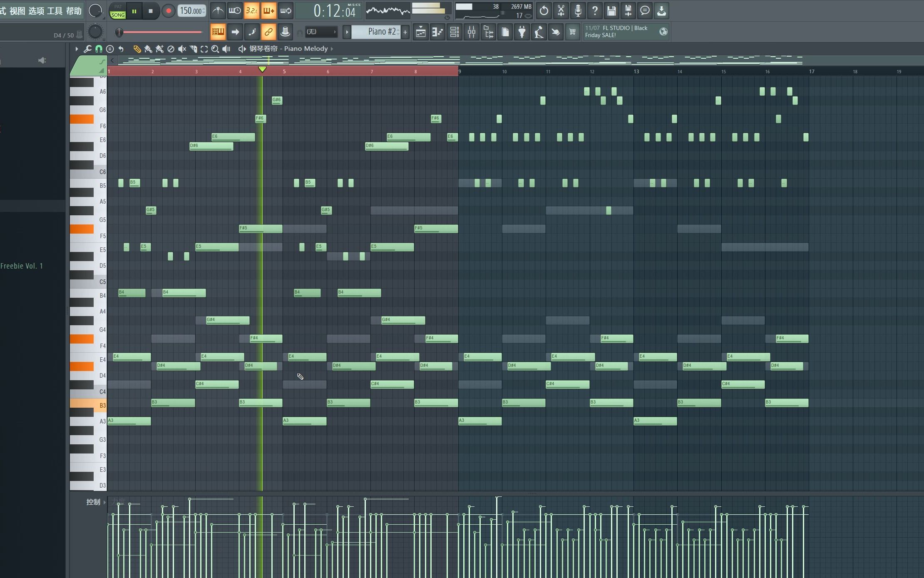924x578 pixels.
Task: Select the Zoom magnifier tool
Action: 215,49
